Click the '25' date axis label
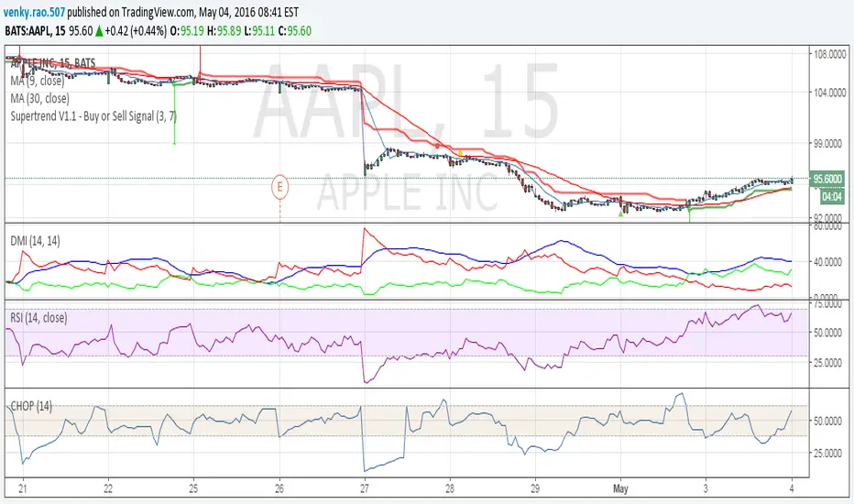Screen dimensions: 854x504 193,488
